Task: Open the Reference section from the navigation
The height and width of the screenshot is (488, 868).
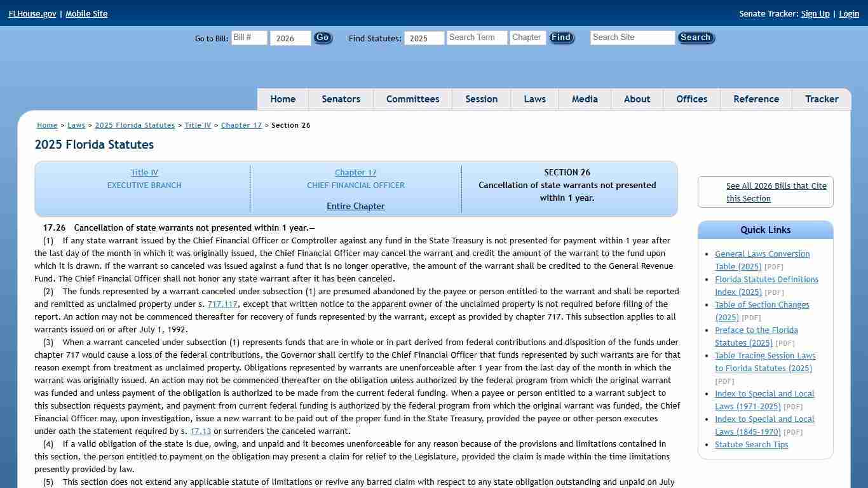Action: (x=756, y=99)
